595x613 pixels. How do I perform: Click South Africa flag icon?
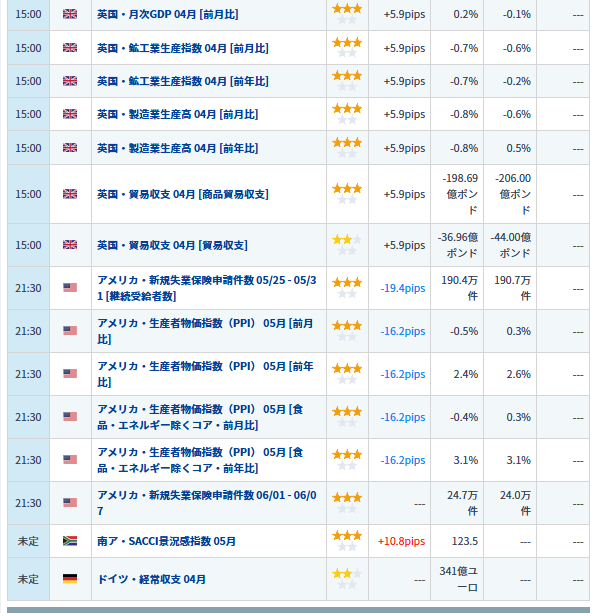pyautogui.click(x=70, y=541)
